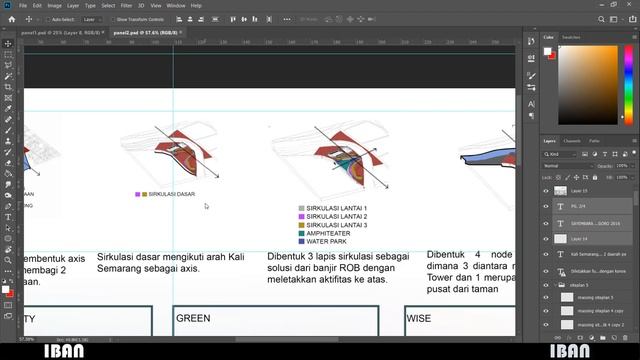Open the Image menu

[54, 6]
